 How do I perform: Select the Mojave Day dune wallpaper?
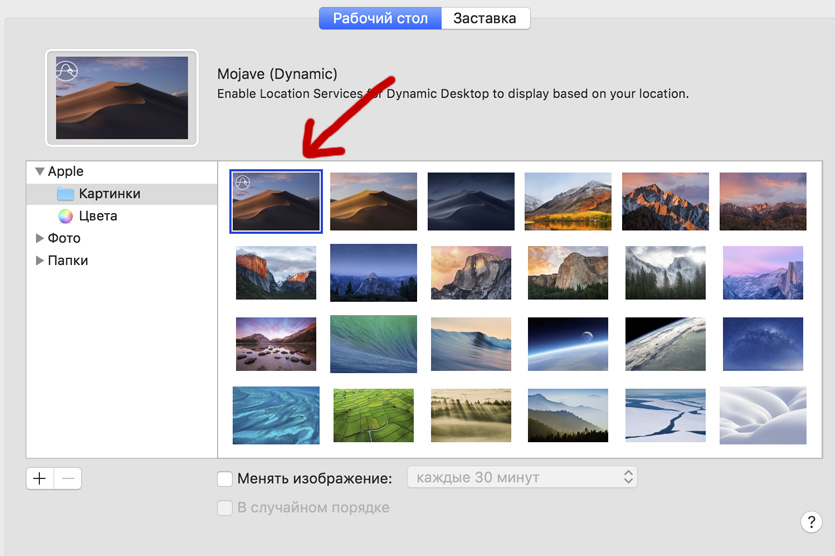[x=373, y=201]
